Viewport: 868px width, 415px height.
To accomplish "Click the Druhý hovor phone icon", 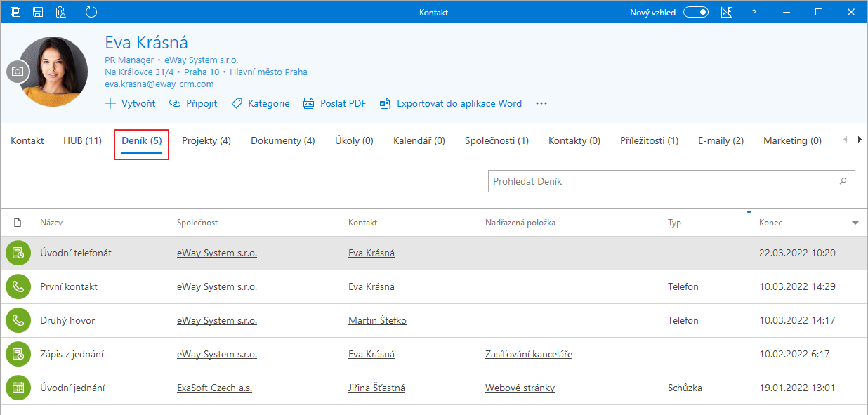I will tap(18, 320).
